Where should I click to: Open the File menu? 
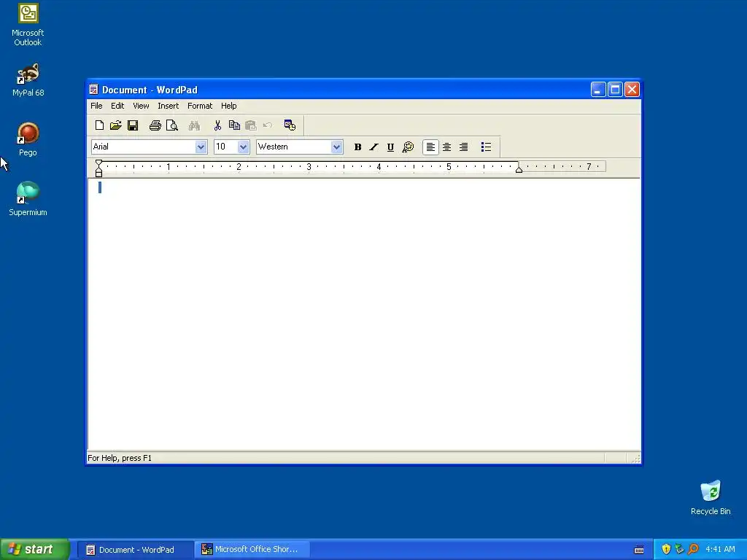pyautogui.click(x=96, y=106)
